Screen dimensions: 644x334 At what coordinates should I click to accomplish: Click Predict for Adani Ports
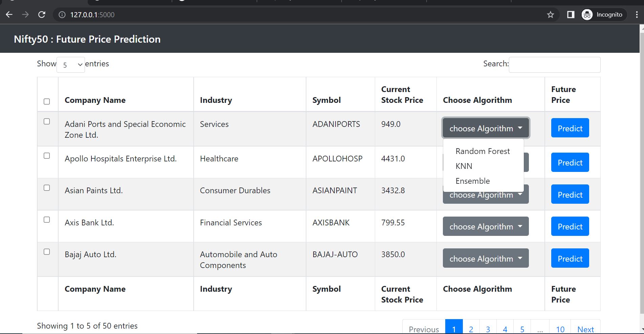(x=570, y=128)
